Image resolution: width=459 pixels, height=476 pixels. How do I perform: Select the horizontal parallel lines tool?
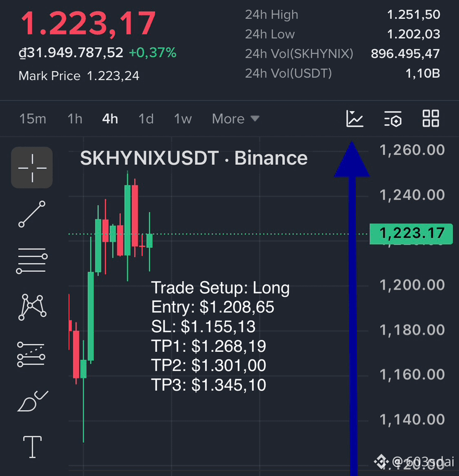[32, 260]
